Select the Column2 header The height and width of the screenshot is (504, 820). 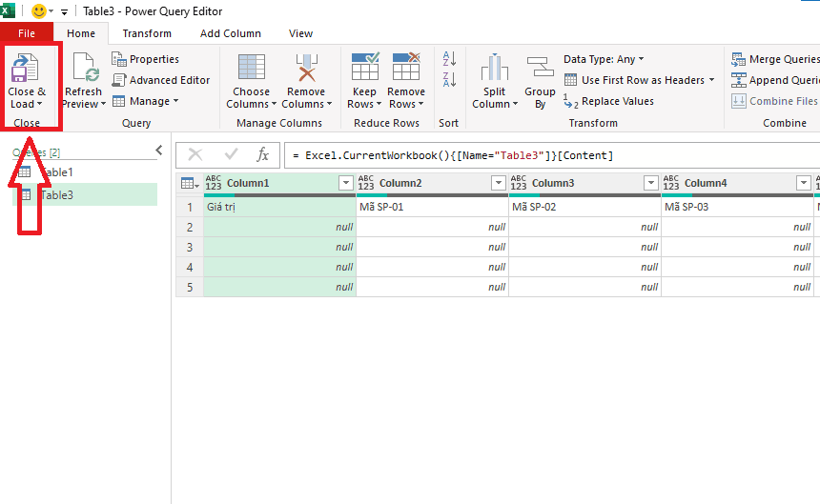pyautogui.click(x=432, y=183)
